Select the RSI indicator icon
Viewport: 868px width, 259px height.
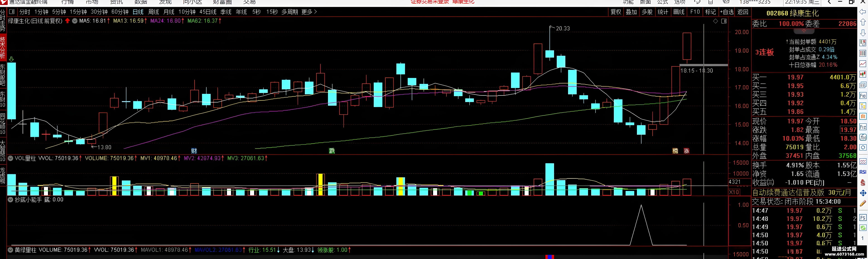863,172
